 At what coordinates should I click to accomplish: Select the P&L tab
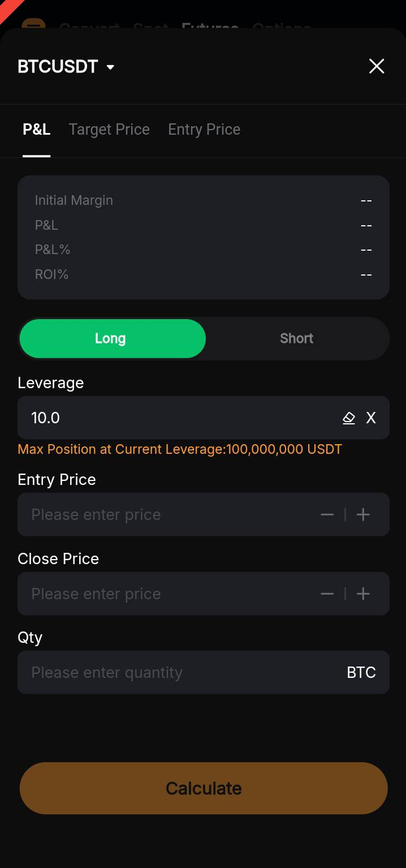pyautogui.click(x=37, y=130)
